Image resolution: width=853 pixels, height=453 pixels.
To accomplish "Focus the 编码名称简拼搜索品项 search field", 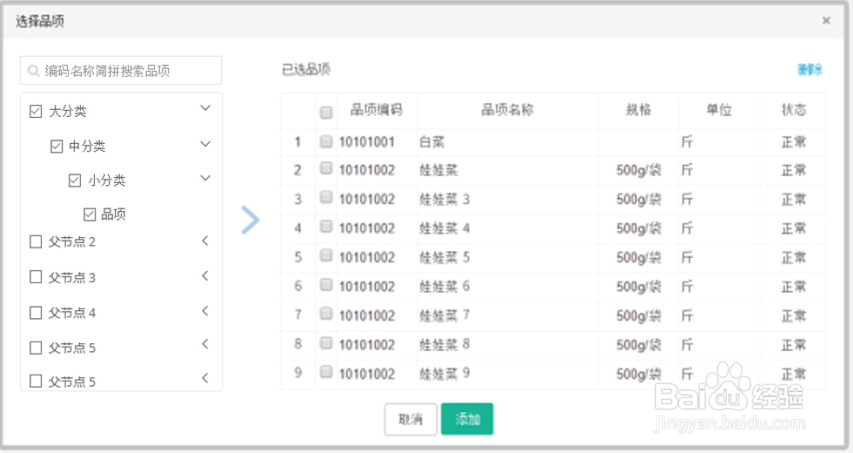I will coord(121,71).
